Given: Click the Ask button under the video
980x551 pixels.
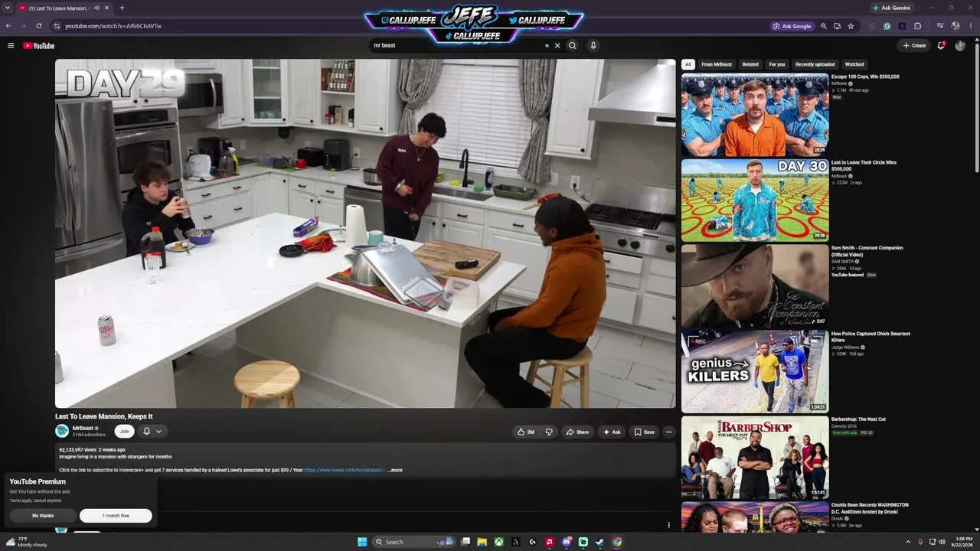Looking at the screenshot, I should pos(612,432).
